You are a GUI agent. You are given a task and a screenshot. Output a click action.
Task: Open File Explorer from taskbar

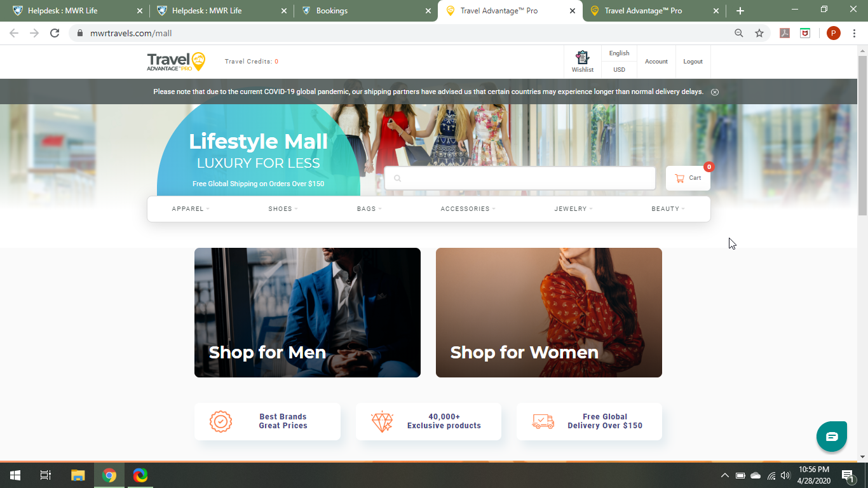pyautogui.click(x=78, y=475)
